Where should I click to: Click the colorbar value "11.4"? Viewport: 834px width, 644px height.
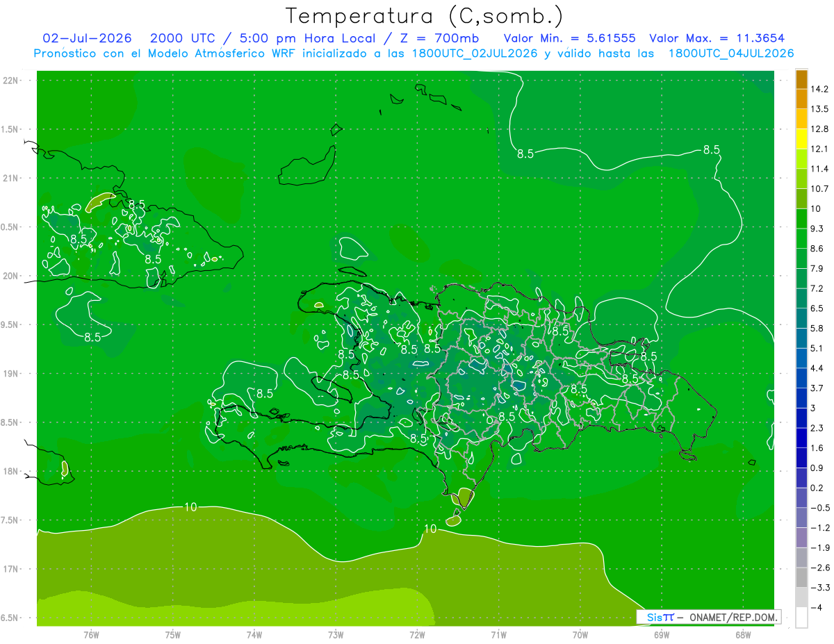(819, 169)
